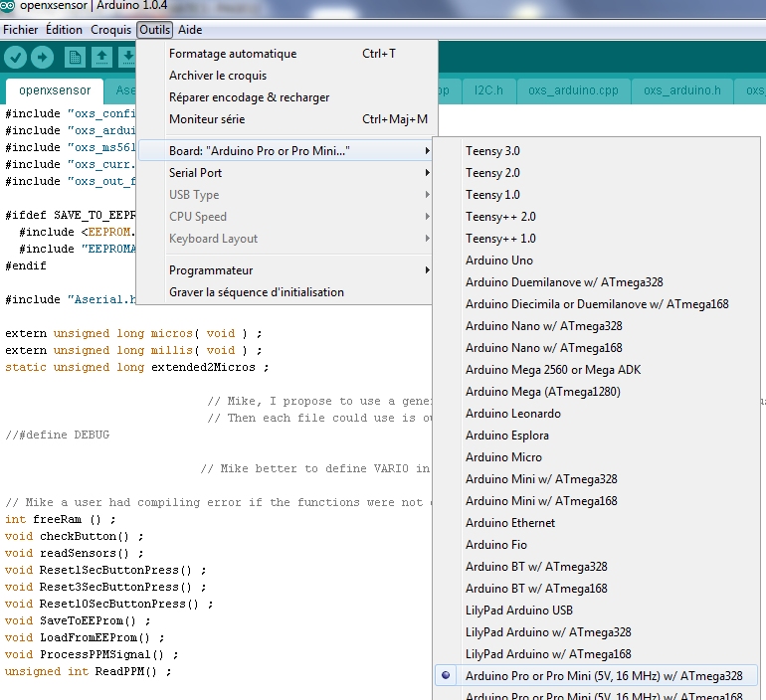
Task: Click the Open sketch up-arrow icon
Action: (x=101, y=57)
